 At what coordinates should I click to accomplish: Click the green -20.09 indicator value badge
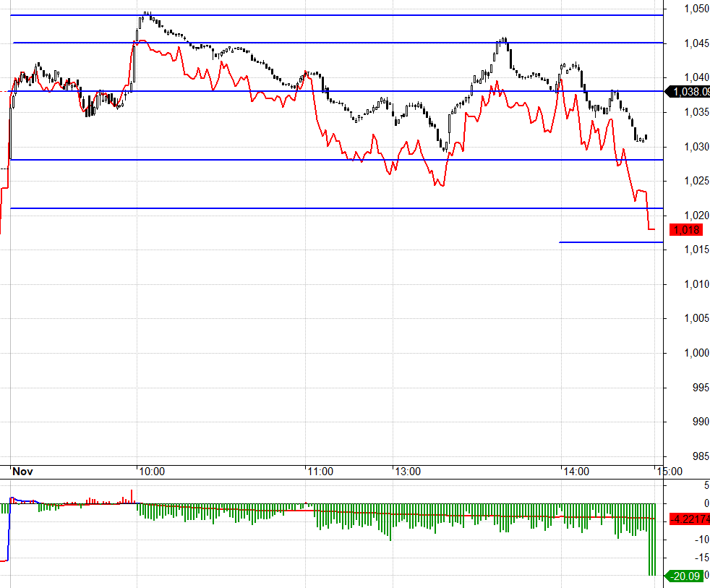pyautogui.click(x=686, y=576)
